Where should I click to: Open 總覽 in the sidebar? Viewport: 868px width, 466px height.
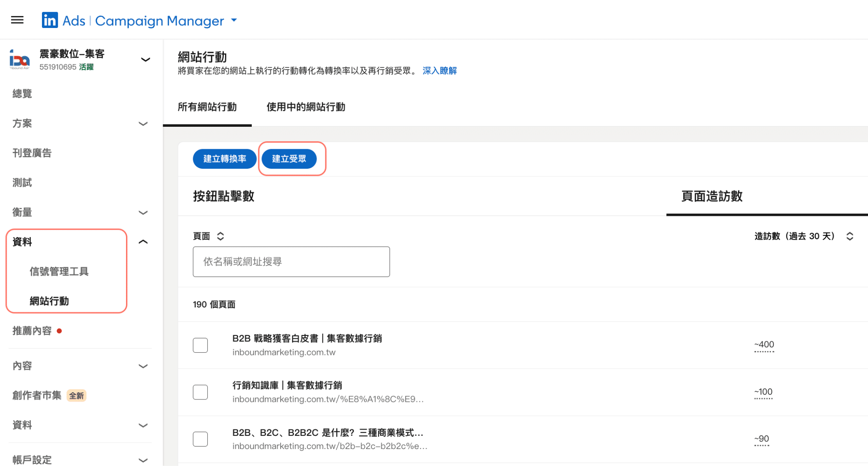click(x=22, y=94)
